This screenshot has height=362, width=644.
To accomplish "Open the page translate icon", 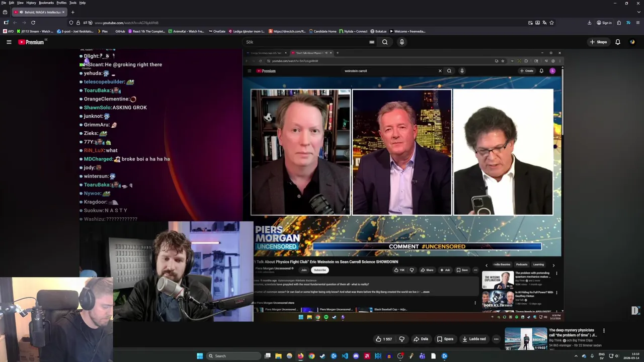I will point(544,23).
